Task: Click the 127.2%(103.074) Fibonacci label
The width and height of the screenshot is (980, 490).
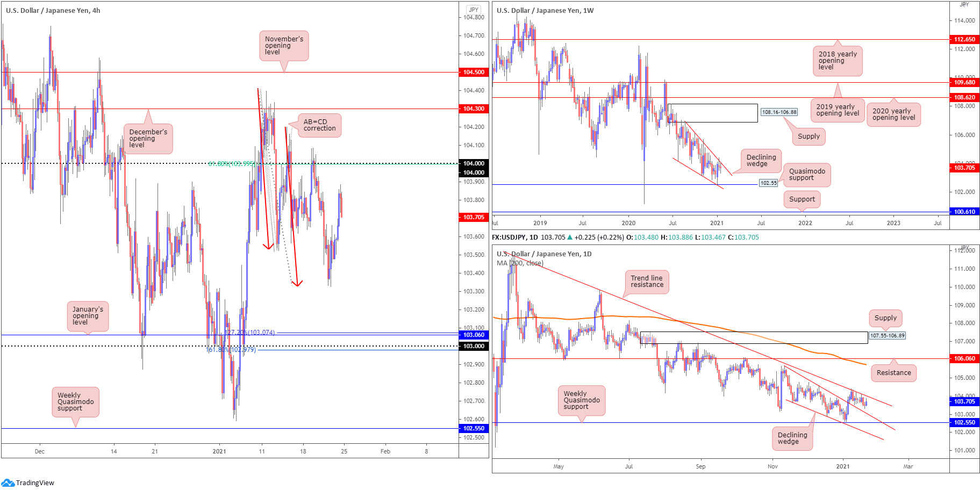Action: click(x=250, y=333)
